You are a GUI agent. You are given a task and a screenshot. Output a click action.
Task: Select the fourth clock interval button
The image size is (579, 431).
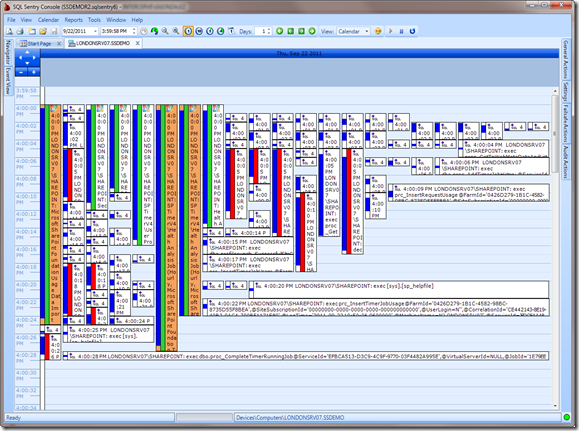[x=220, y=31]
